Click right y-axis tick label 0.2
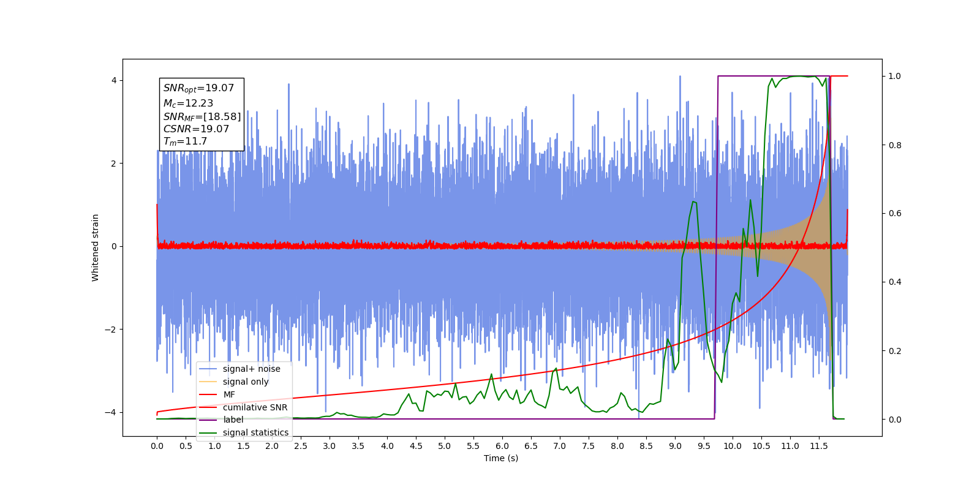This screenshot has height=490, width=980. (x=895, y=351)
